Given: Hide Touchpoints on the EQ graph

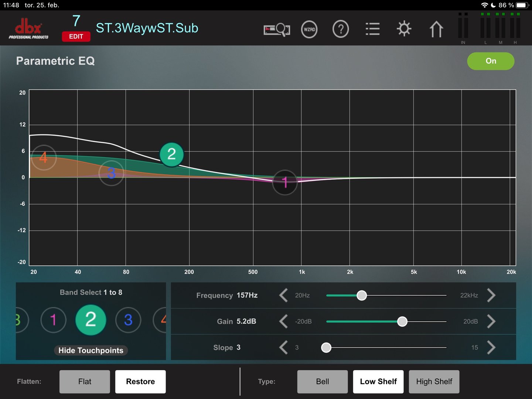Looking at the screenshot, I should point(91,350).
